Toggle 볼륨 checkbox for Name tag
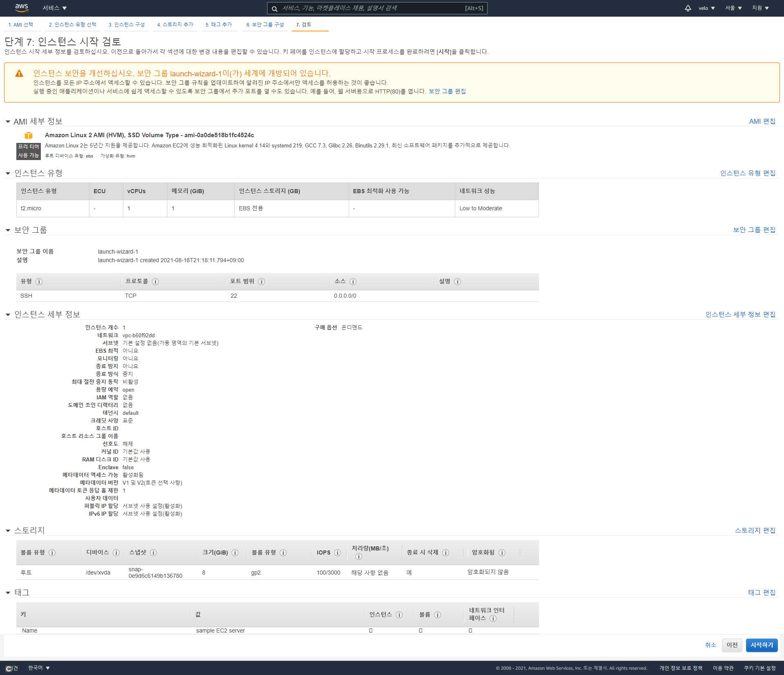This screenshot has width=784, height=675. [x=421, y=630]
